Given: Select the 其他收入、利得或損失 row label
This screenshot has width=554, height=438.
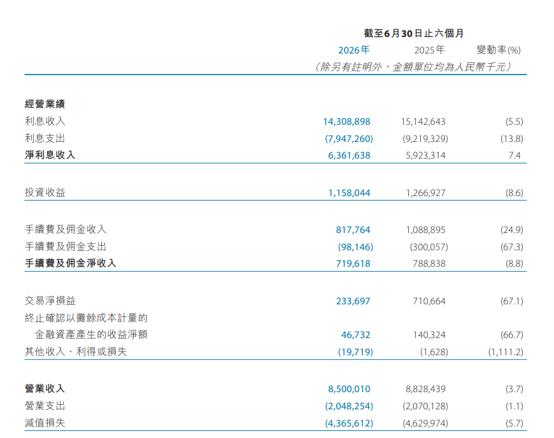Looking at the screenshot, I should pyautogui.click(x=76, y=351).
